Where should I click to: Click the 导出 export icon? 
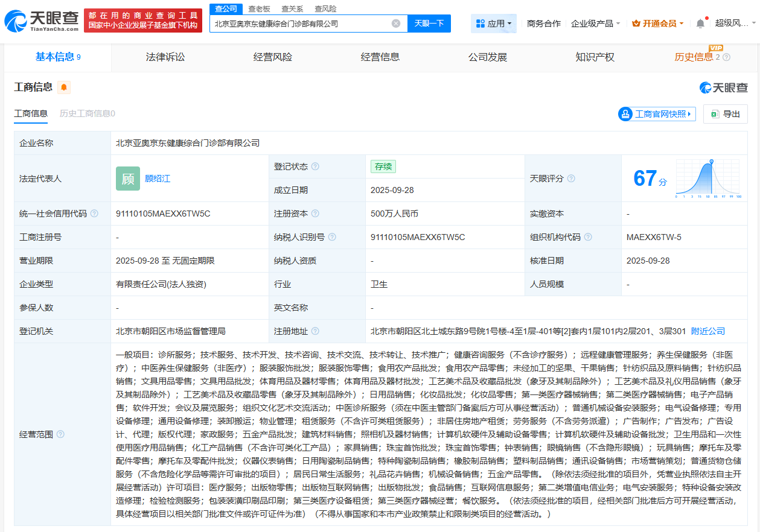tap(715, 114)
